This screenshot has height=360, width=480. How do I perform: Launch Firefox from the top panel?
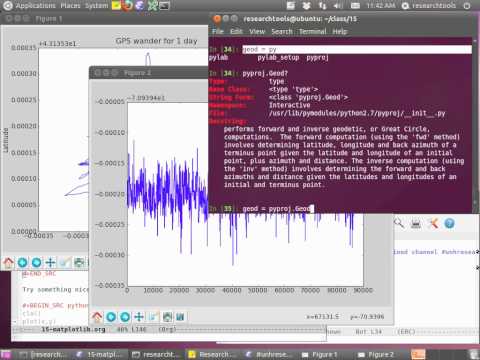pos(128,6)
